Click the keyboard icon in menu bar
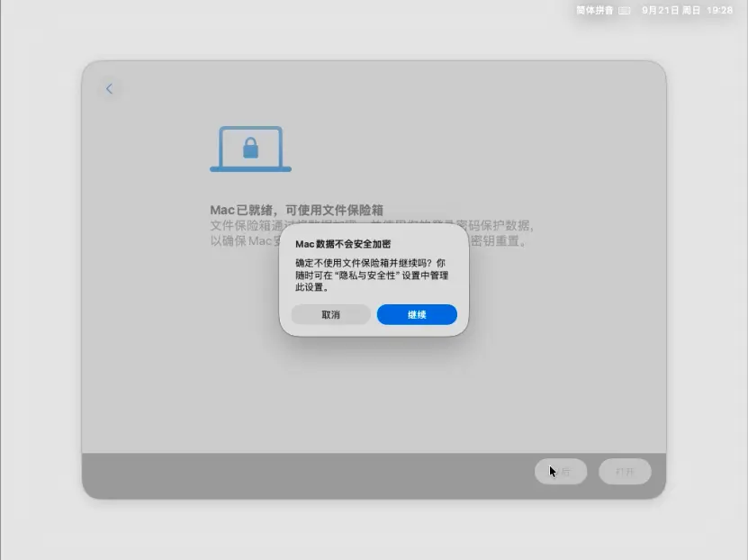 click(x=625, y=11)
